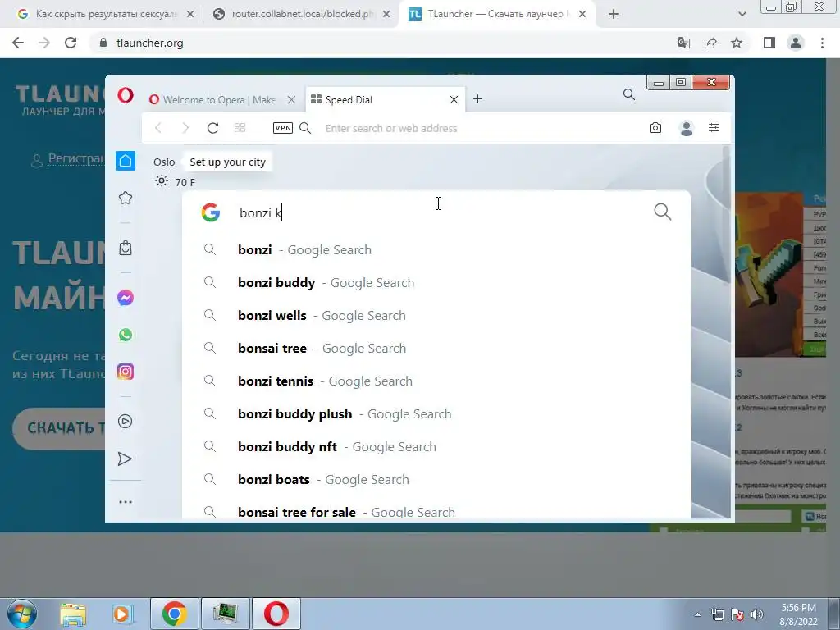Open Opera Easy Setup sliders icon

click(714, 127)
